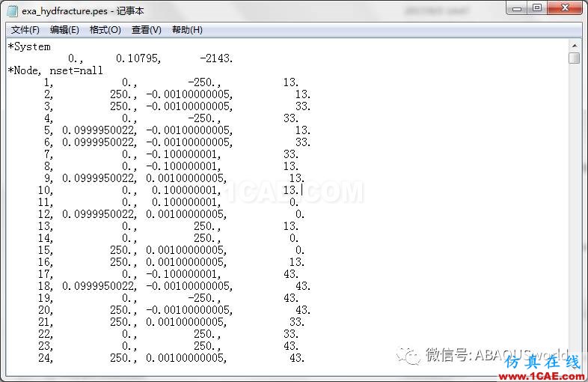Click -0.100000001 in node 7 row
Viewport: 588px width, 382px height.
[x=183, y=154]
